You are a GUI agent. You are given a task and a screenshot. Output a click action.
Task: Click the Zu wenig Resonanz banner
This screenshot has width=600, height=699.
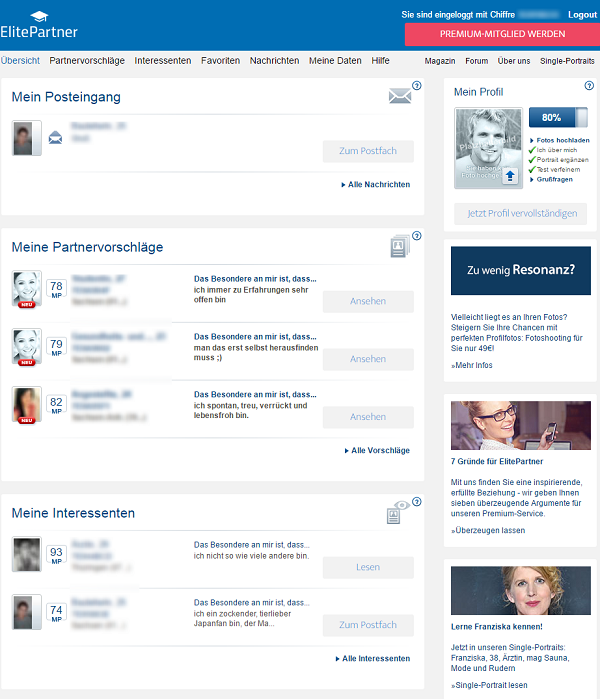(521, 271)
